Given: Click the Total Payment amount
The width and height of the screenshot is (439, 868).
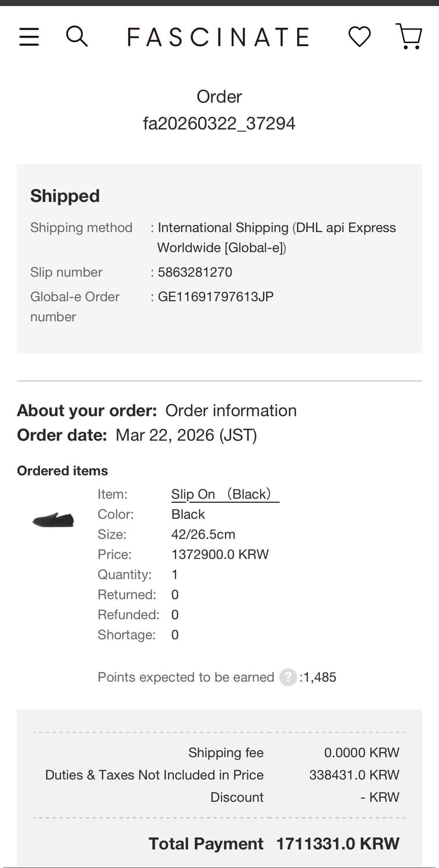Looking at the screenshot, I should click(338, 844).
